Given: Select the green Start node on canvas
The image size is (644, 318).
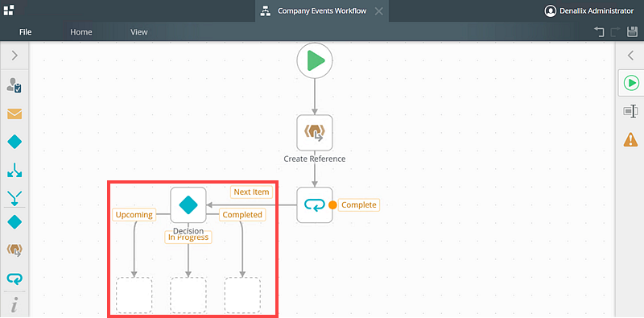Looking at the screenshot, I should tap(315, 60).
